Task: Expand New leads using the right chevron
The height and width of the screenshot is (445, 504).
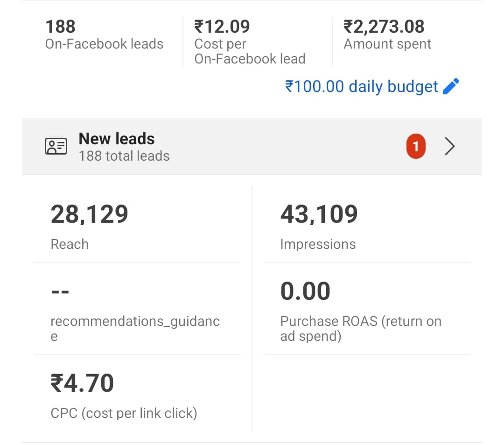Action: click(449, 147)
